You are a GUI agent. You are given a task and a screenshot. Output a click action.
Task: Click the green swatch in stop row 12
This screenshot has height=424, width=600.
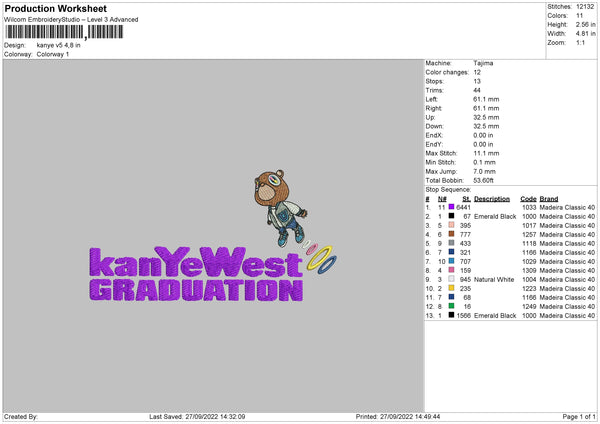[x=452, y=306]
